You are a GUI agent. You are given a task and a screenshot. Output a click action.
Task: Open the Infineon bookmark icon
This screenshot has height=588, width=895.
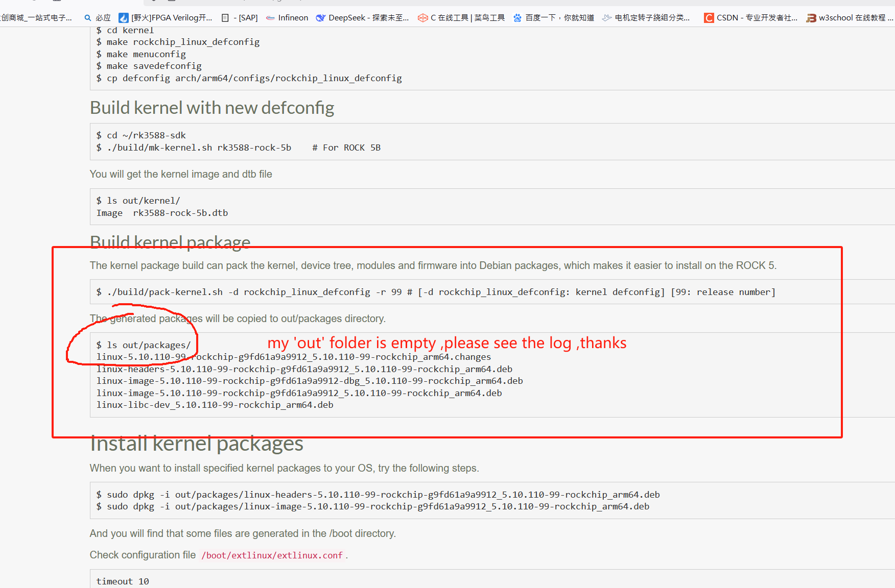[270, 18]
